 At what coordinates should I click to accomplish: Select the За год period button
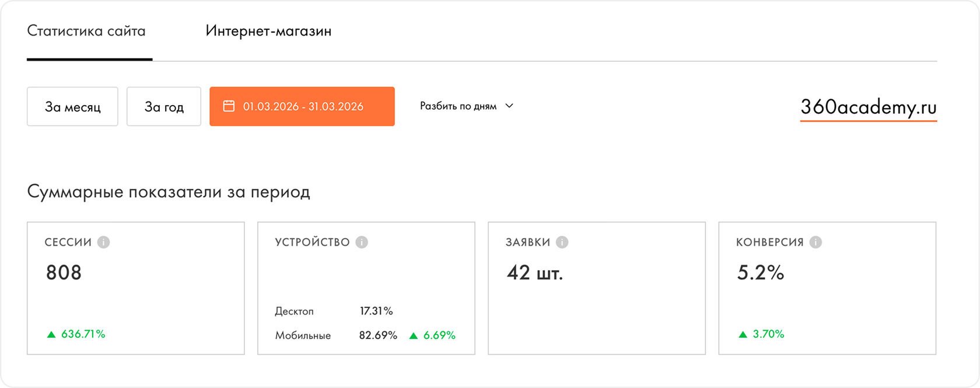click(x=164, y=106)
